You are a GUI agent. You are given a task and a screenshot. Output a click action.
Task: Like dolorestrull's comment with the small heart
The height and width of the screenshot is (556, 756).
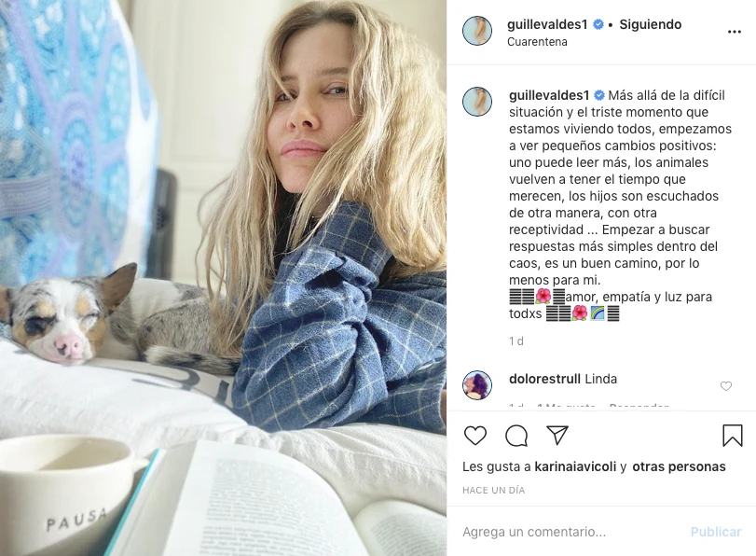(x=725, y=386)
